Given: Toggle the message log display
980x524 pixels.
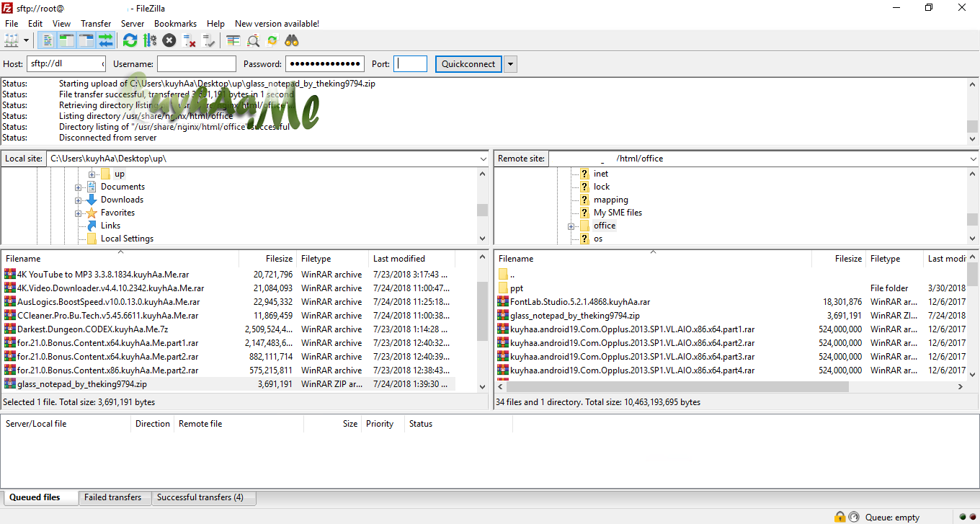Looking at the screenshot, I should point(48,40).
